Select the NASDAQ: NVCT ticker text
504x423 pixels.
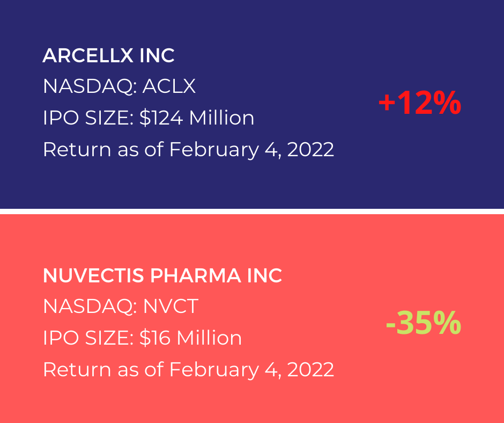point(121,306)
